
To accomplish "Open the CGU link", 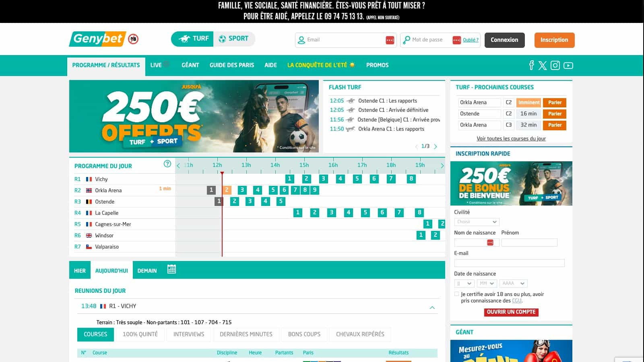I will pos(516,301).
